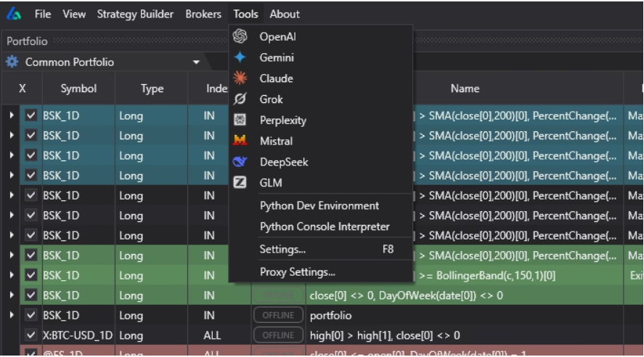Expand the first BSK_1D row

point(12,115)
